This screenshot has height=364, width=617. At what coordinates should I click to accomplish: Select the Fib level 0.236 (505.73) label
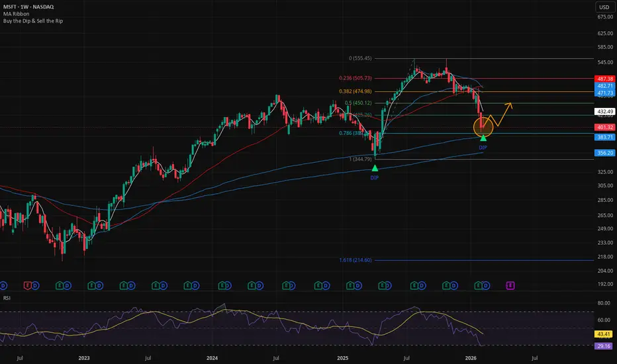pos(356,78)
